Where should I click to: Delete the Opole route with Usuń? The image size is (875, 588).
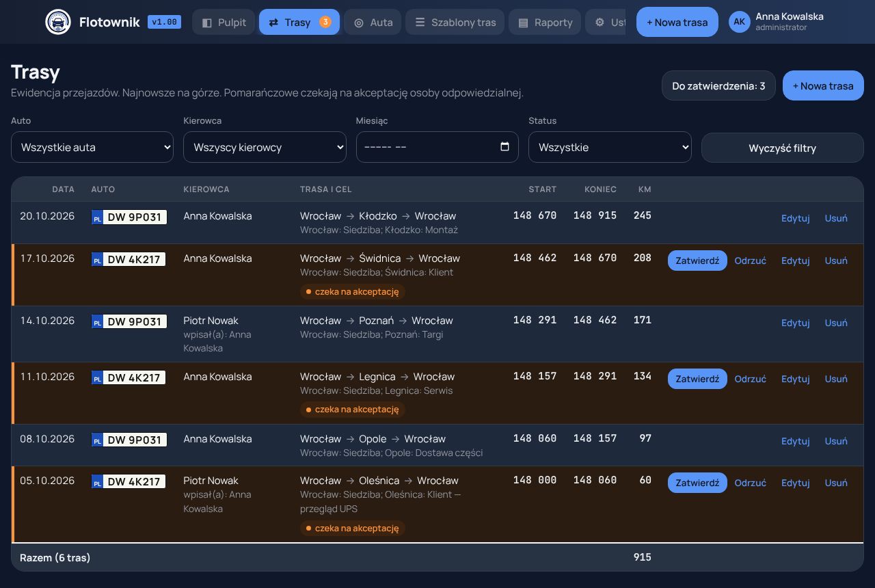(836, 441)
